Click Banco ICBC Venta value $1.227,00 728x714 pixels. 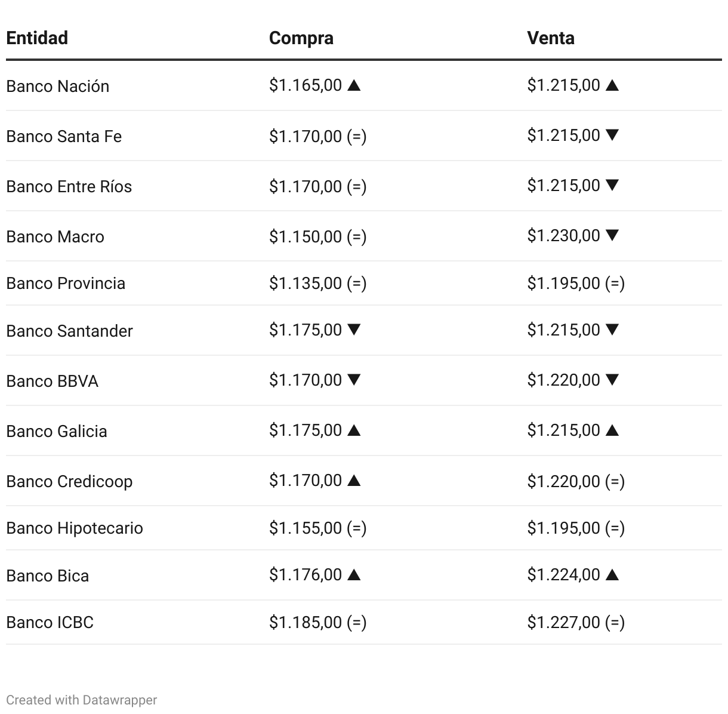click(563, 622)
